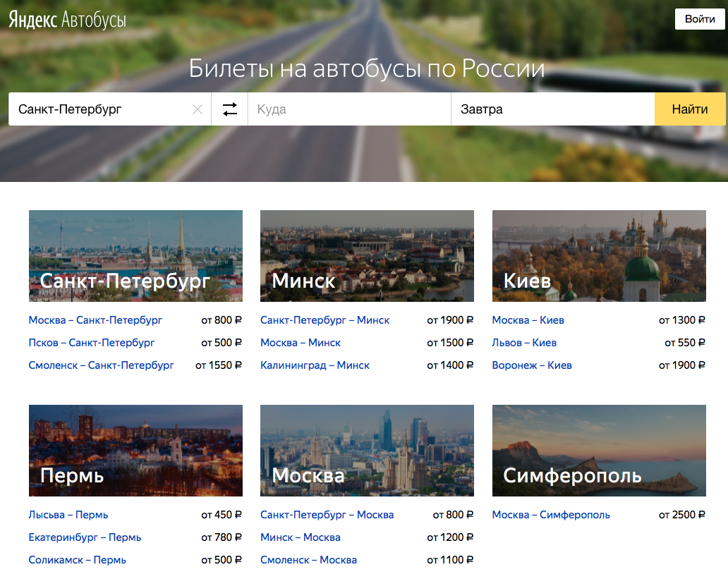Select the Киев city photo card
The height and width of the screenshot is (579, 728).
click(x=599, y=256)
